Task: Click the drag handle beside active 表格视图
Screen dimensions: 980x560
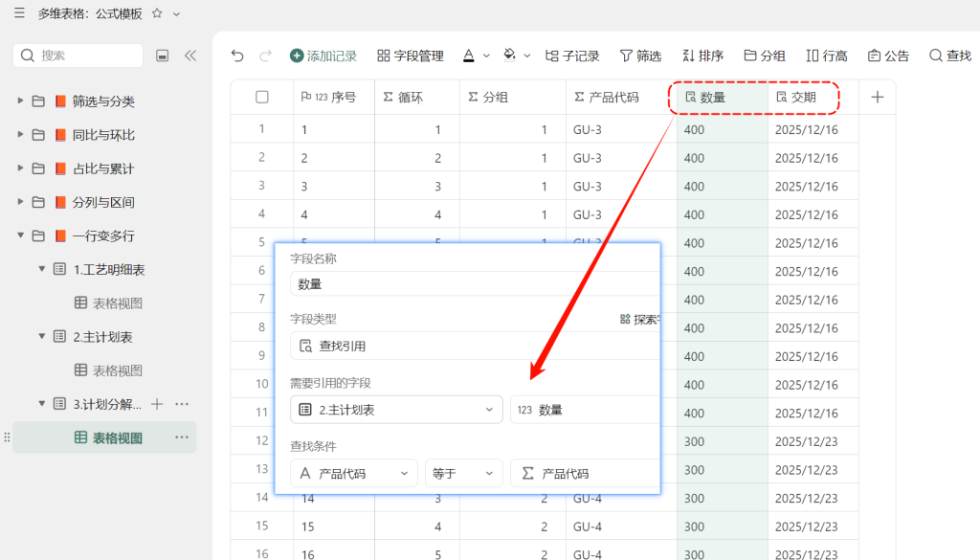Action: [x=7, y=437]
